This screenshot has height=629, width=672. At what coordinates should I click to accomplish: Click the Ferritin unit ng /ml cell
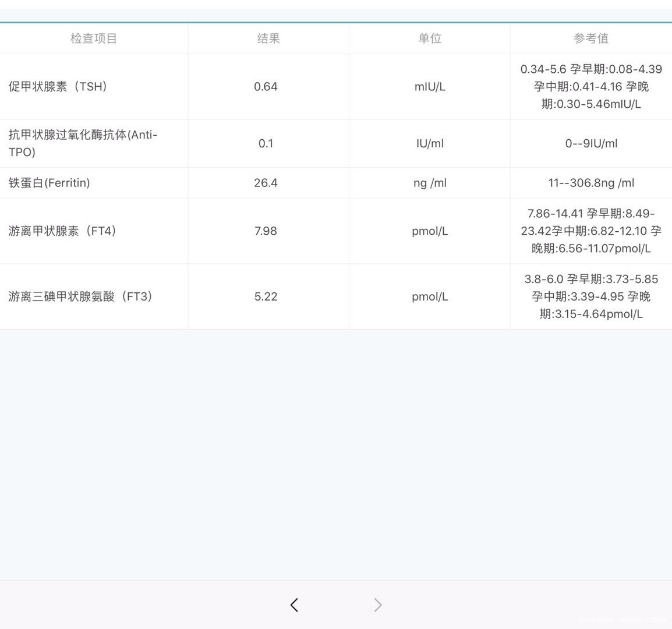pyautogui.click(x=429, y=182)
